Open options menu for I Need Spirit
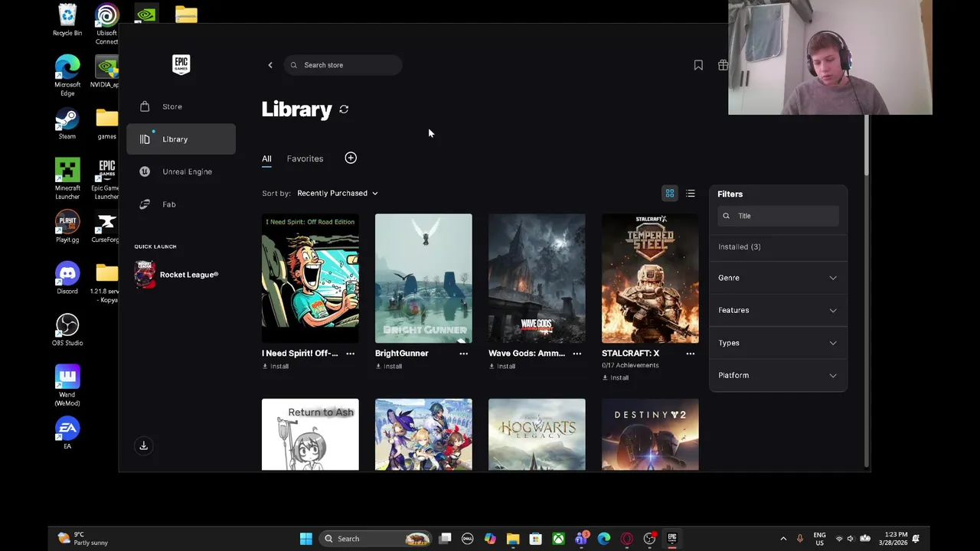Viewport: 980px width, 551px height. coord(350,354)
